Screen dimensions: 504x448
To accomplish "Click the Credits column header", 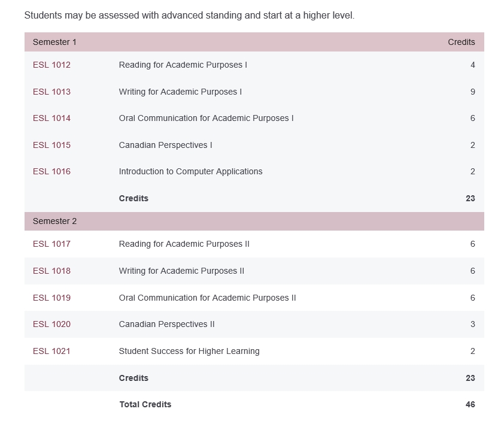I will click(462, 42).
